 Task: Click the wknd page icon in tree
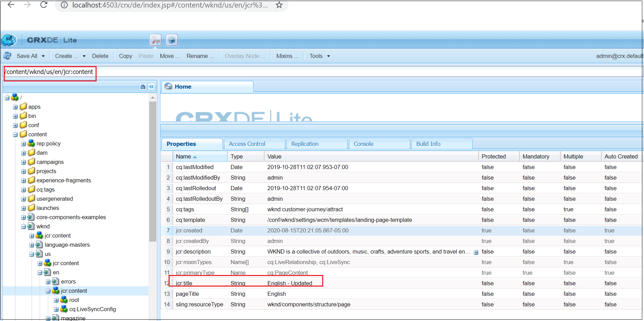[31, 226]
